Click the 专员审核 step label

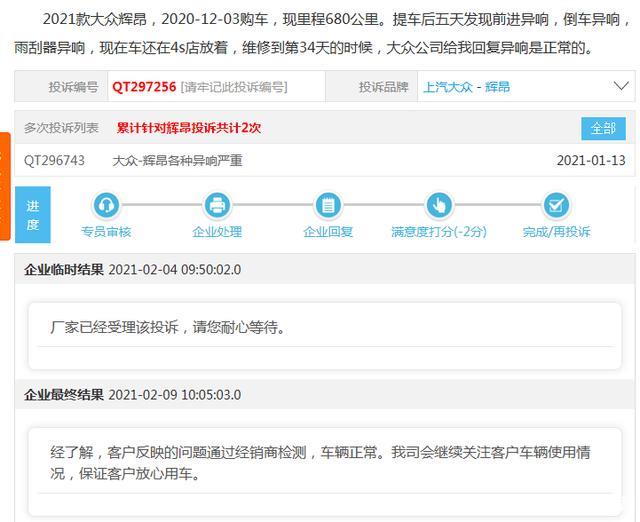pyautogui.click(x=106, y=232)
